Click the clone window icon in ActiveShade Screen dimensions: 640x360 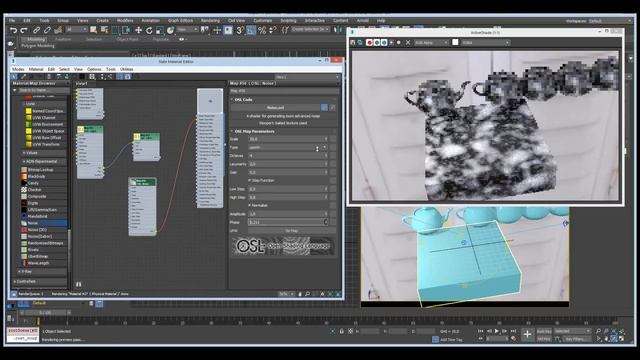click(360, 42)
